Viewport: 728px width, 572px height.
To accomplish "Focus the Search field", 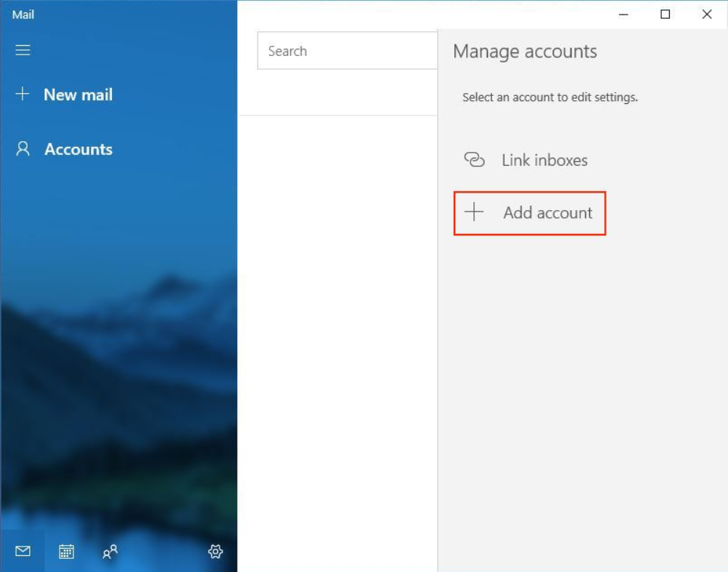I will (x=348, y=51).
